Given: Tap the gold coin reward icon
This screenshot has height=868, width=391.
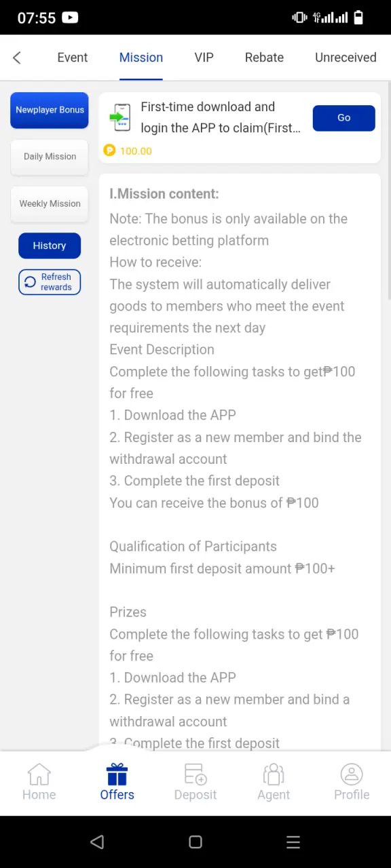Looking at the screenshot, I should click(109, 151).
